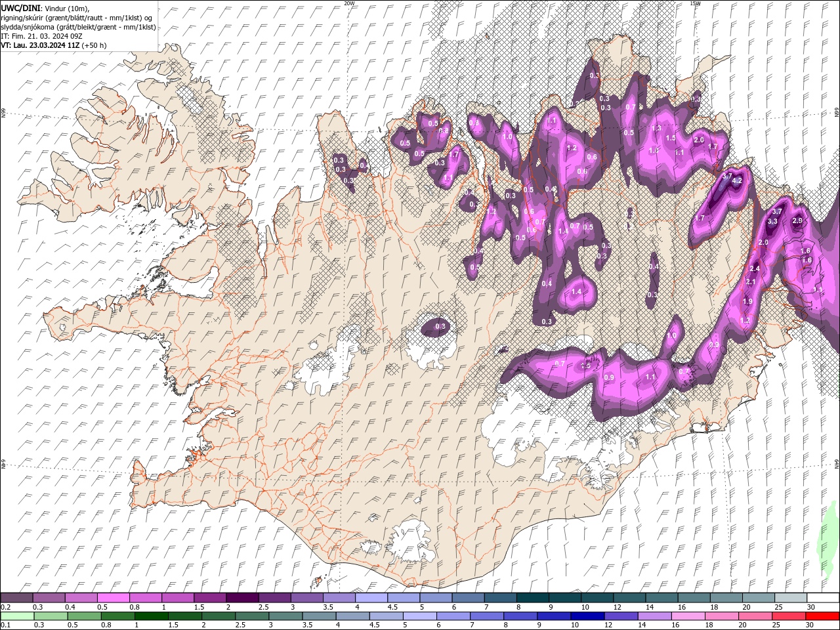The image size is (840, 630).
Task: Click the top-row legend swatch labeled 0.2
Action: pyautogui.click(x=16, y=598)
